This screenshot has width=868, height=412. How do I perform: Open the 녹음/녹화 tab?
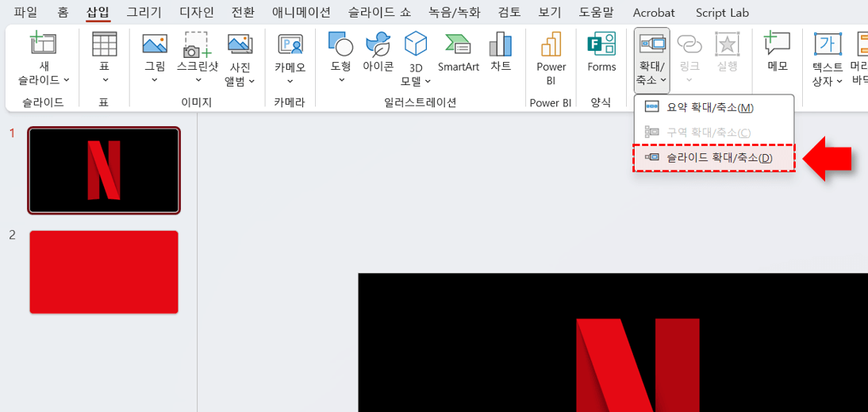click(455, 12)
